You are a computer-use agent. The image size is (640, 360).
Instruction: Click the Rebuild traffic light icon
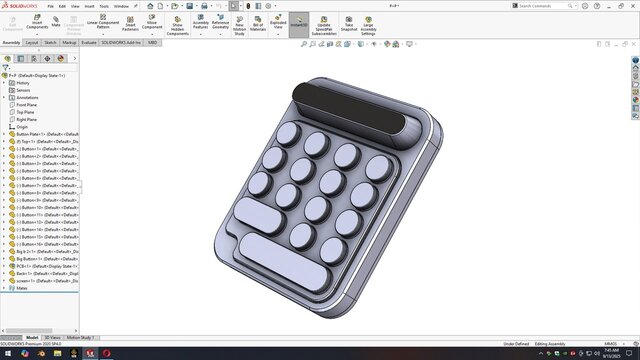coord(248,6)
